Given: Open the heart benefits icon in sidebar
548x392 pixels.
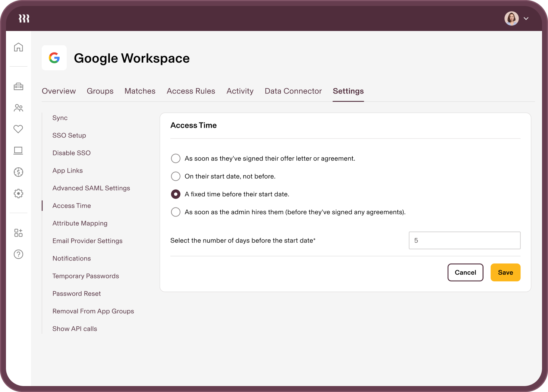Looking at the screenshot, I should (18, 129).
